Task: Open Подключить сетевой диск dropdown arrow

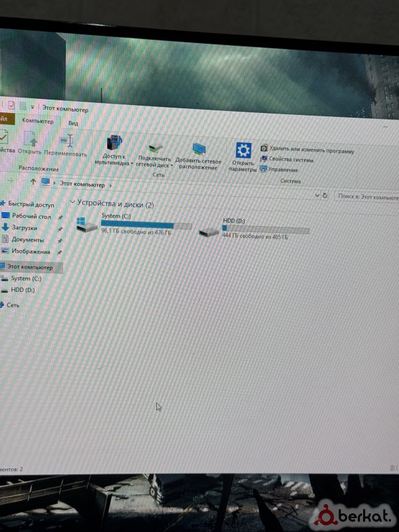Action: pos(172,166)
